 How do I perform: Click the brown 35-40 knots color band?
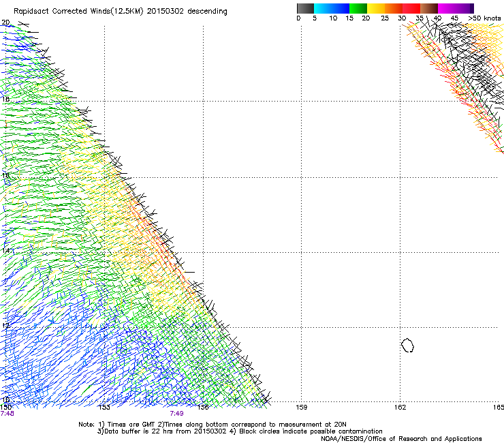(429, 8)
